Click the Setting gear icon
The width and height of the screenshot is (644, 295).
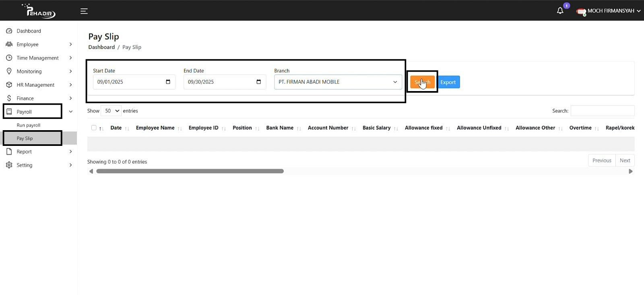pos(9,165)
